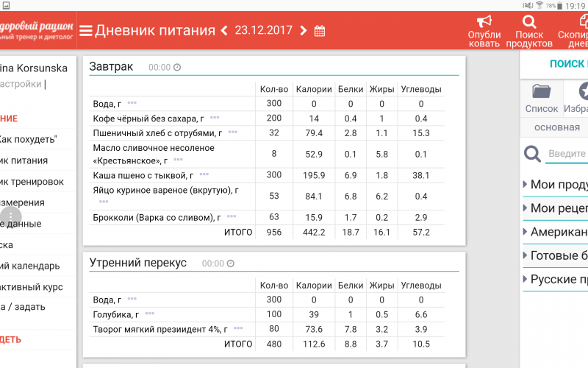
Task: Go to next day with right arrow
Action: point(304,31)
